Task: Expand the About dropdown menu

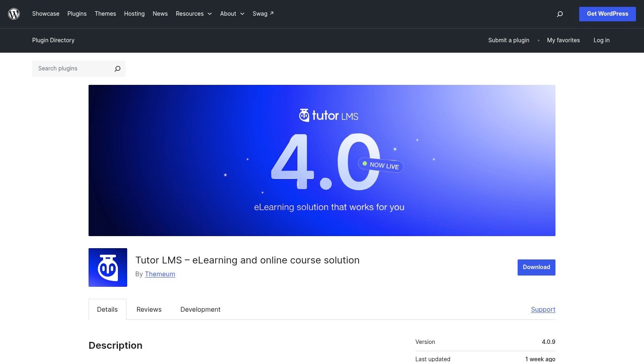Action: pos(232,14)
